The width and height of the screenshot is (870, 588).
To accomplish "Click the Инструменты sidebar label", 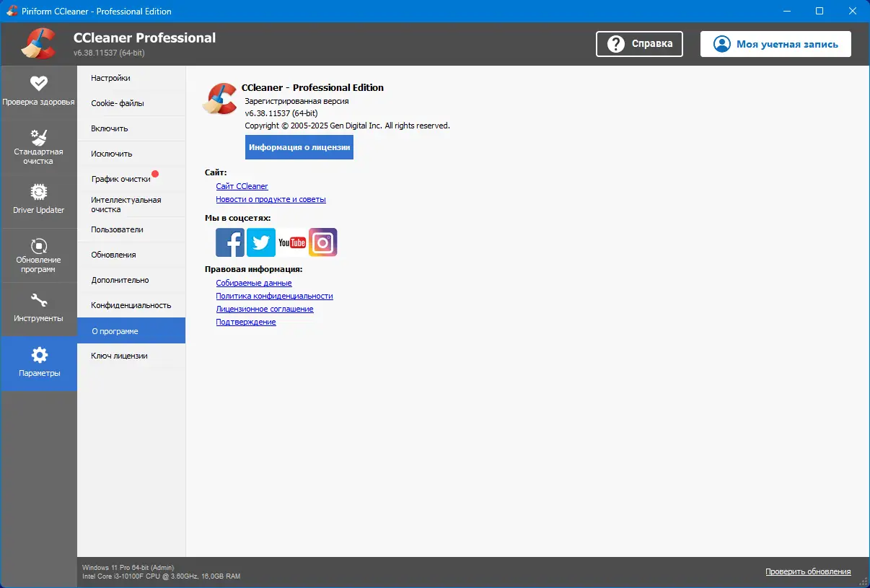I will pyautogui.click(x=38, y=318).
